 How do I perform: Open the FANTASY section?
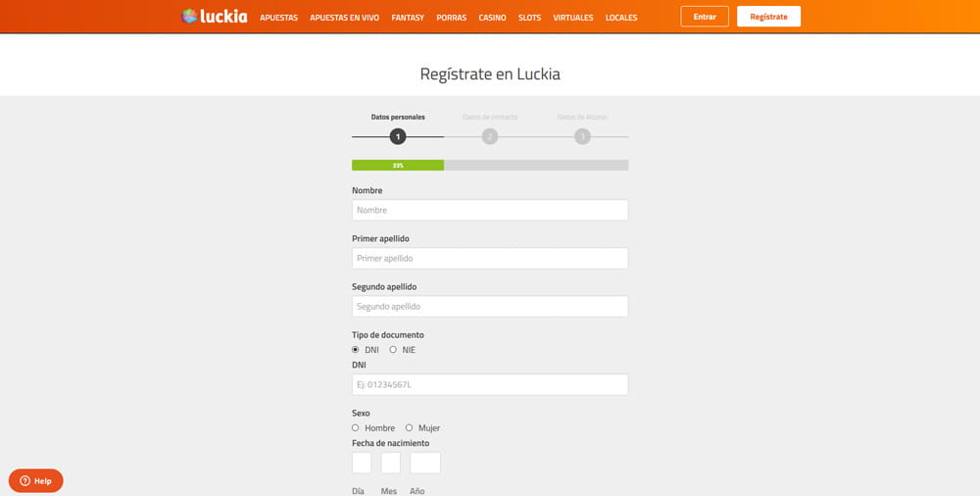point(408,18)
